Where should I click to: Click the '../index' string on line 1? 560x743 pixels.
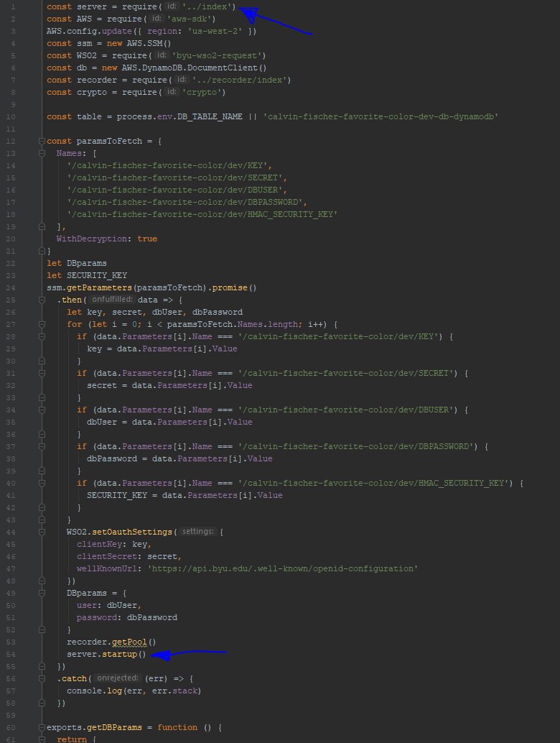pyautogui.click(x=207, y=7)
